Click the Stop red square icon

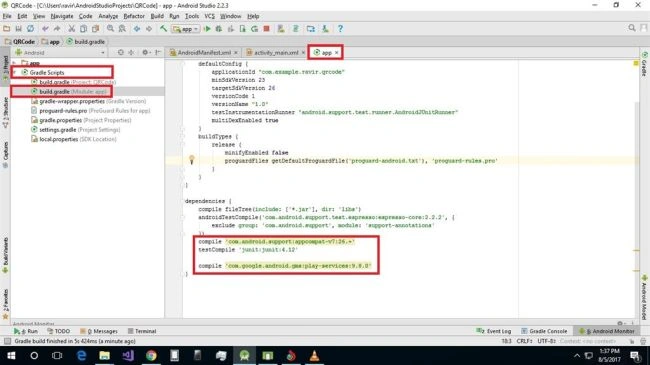click(x=267, y=29)
